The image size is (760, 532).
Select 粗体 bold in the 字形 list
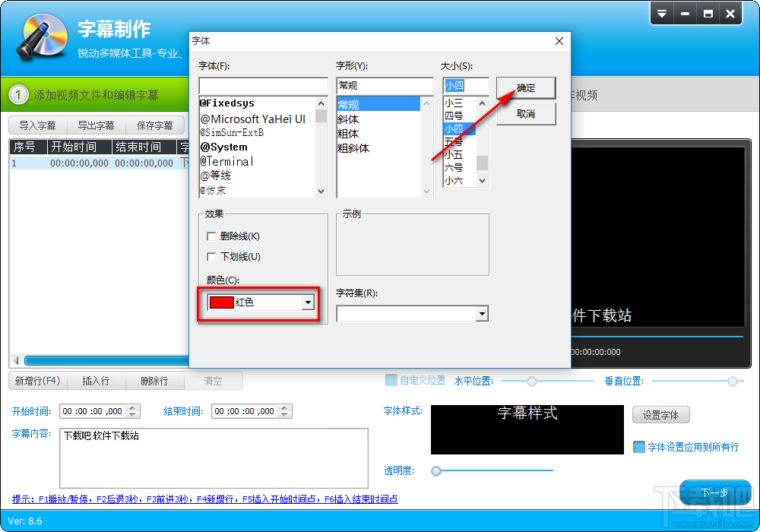[x=348, y=134]
